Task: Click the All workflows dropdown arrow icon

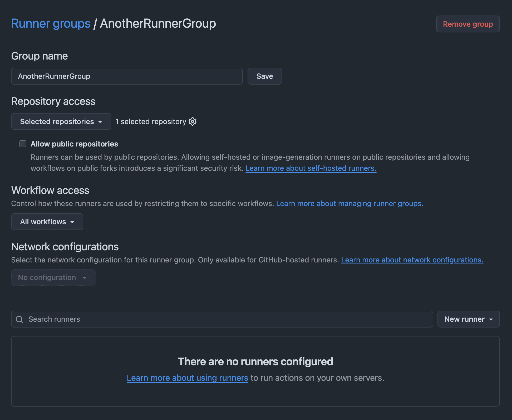Action: (x=72, y=222)
